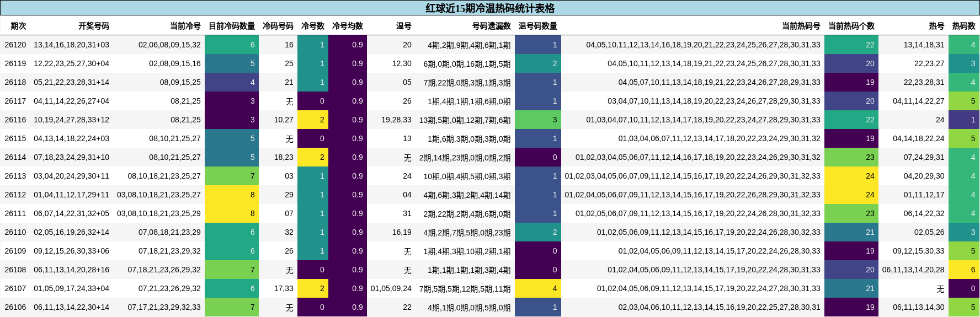Select the 期次 column header
Screen dimensions: 980x317
(x=18, y=26)
